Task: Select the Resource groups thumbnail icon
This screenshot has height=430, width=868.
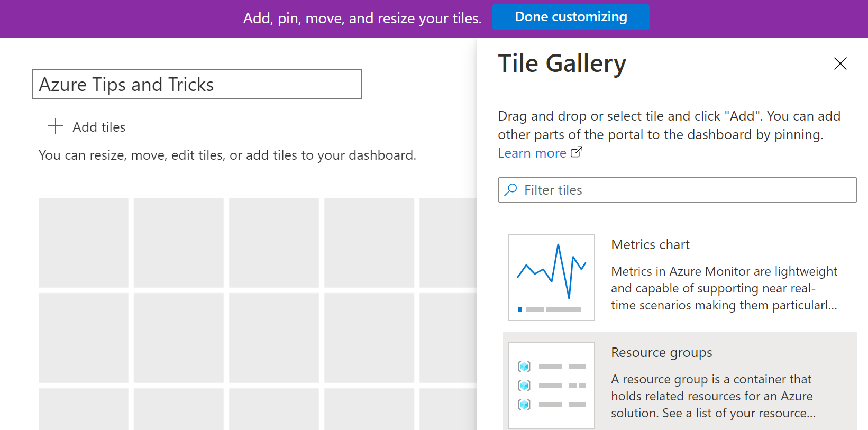Action: [552, 386]
